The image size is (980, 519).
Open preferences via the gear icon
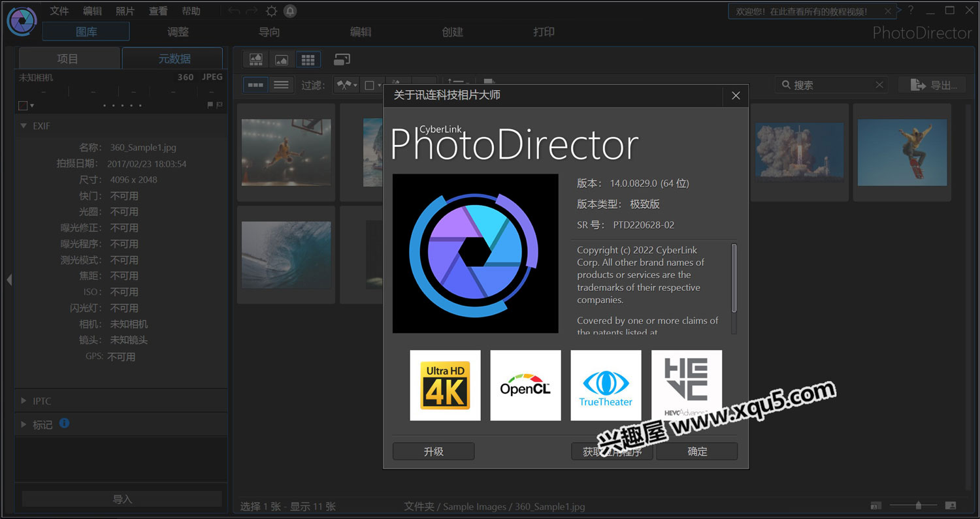pyautogui.click(x=271, y=11)
